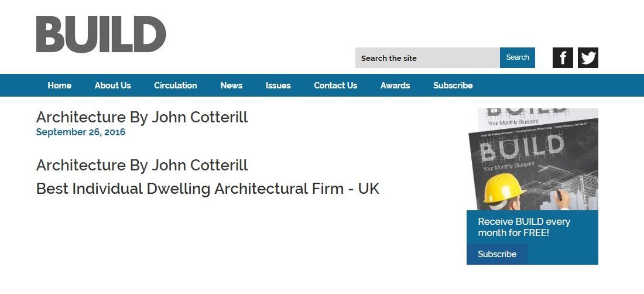Go to Home in navigation bar

point(59,86)
